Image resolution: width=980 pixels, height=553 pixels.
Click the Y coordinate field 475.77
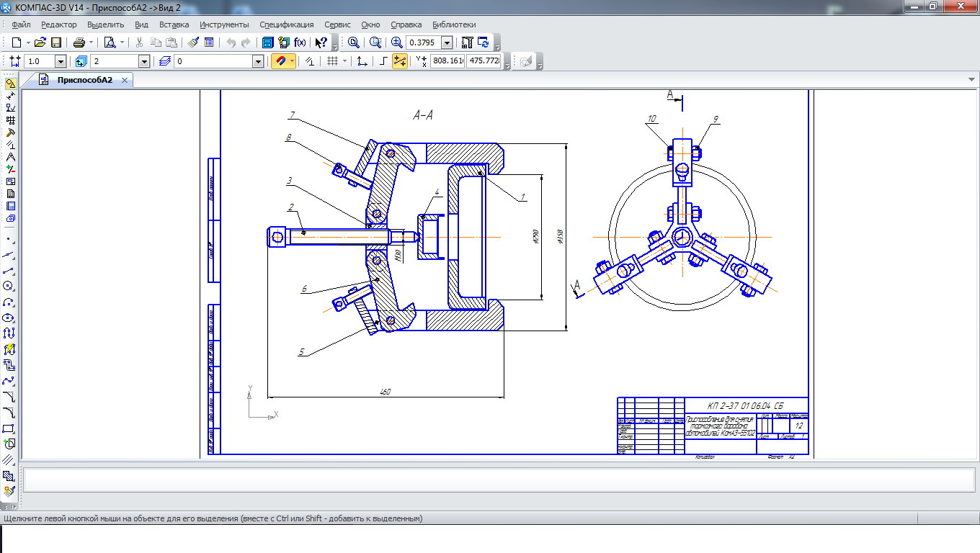click(x=484, y=61)
